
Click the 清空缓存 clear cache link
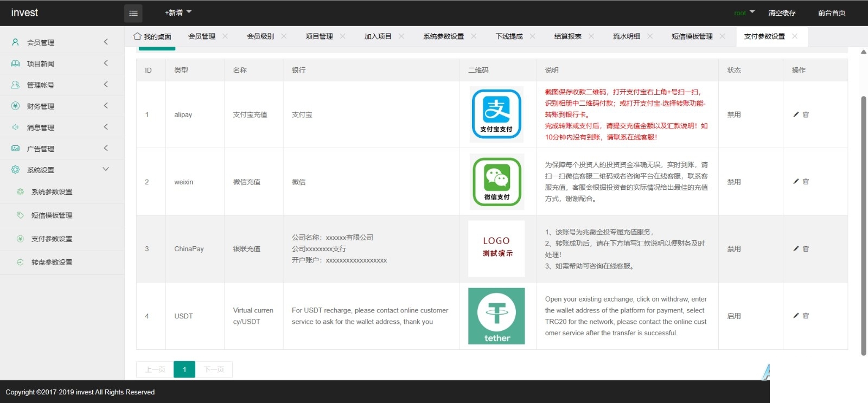pyautogui.click(x=782, y=12)
